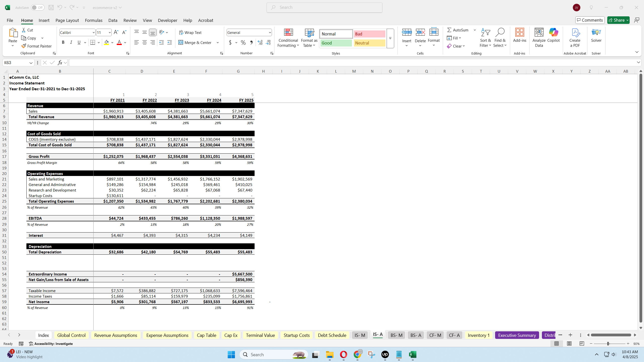
Task: Expand the cell styles gallery
Action: (390, 38)
